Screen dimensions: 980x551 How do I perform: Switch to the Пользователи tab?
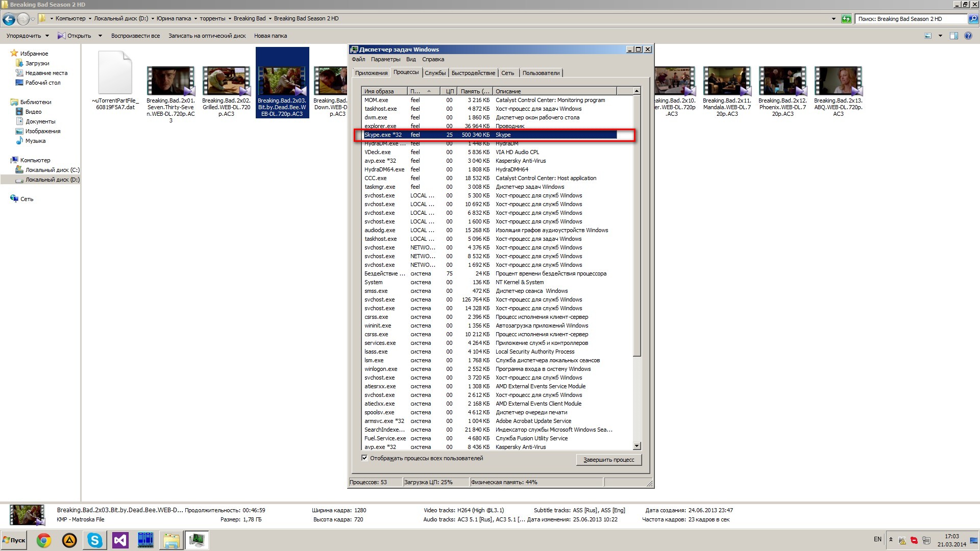[541, 73]
